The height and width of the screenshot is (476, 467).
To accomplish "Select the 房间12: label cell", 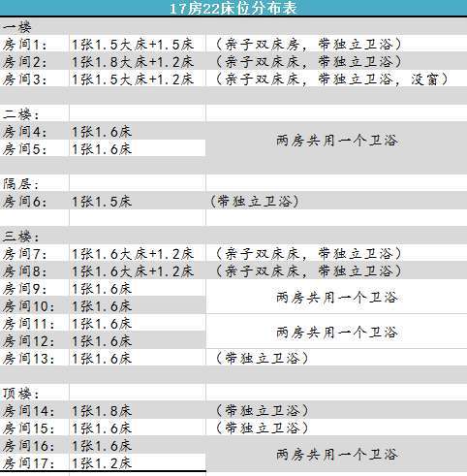I will click(34, 340).
